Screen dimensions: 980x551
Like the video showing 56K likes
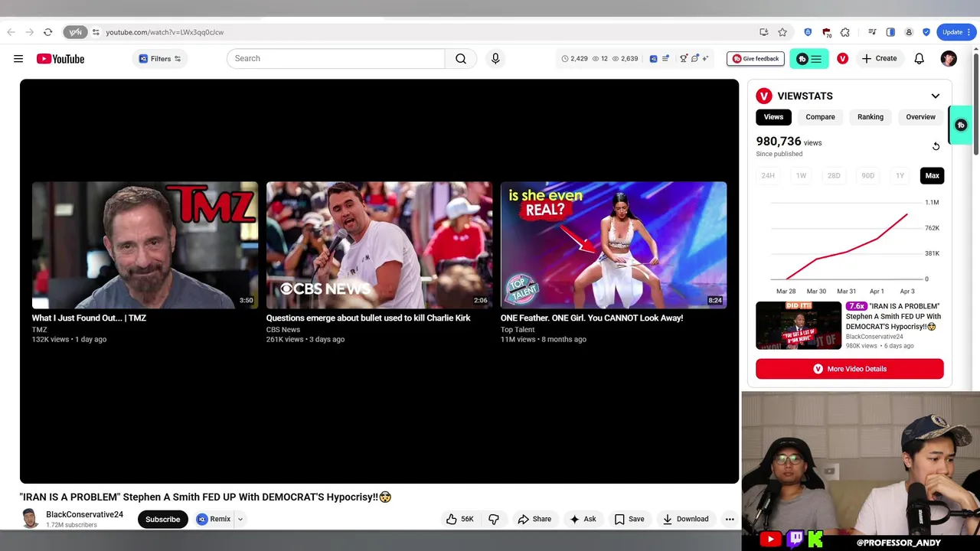pyautogui.click(x=461, y=520)
